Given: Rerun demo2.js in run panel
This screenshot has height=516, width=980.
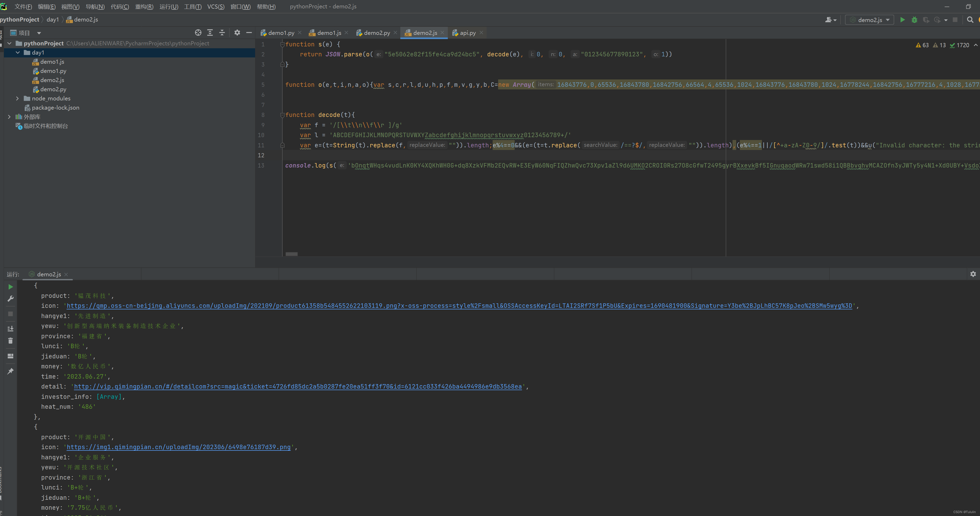Looking at the screenshot, I should pos(11,287).
